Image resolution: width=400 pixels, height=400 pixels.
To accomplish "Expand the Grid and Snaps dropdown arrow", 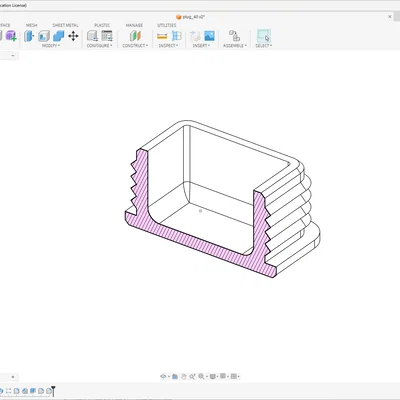I will click(228, 377).
